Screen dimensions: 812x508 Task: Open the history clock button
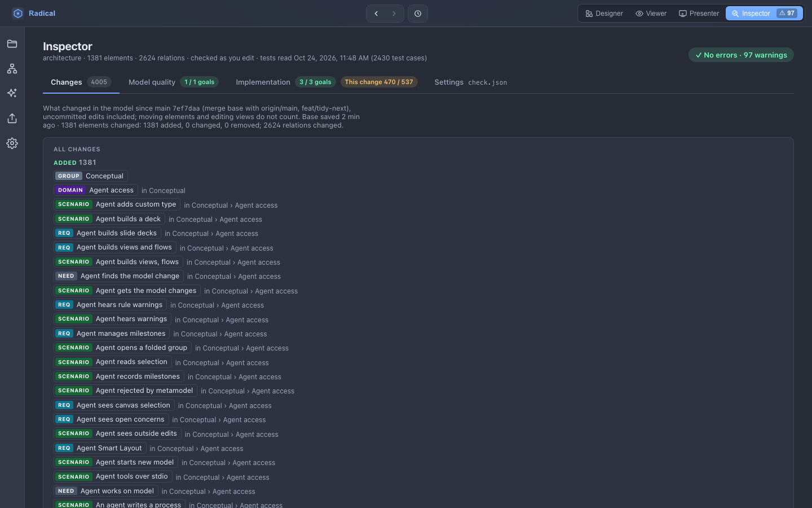pos(418,14)
